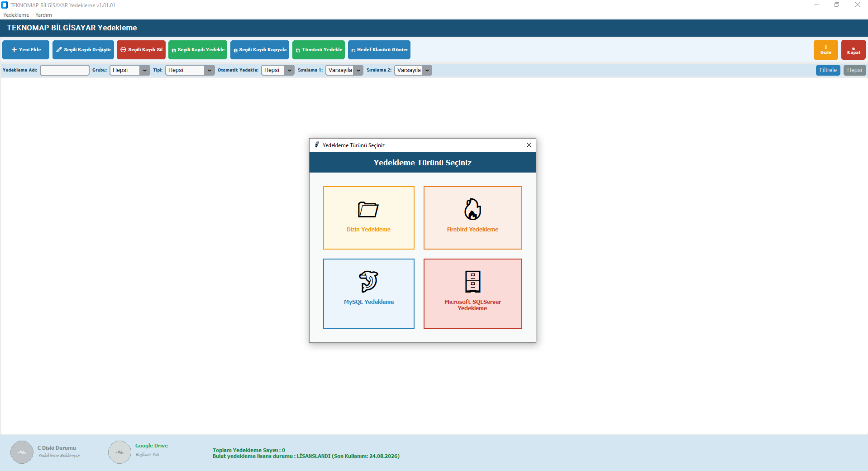Open the Yardım menu
Image resolution: width=868 pixels, height=471 pixels.
click(43, 15)
